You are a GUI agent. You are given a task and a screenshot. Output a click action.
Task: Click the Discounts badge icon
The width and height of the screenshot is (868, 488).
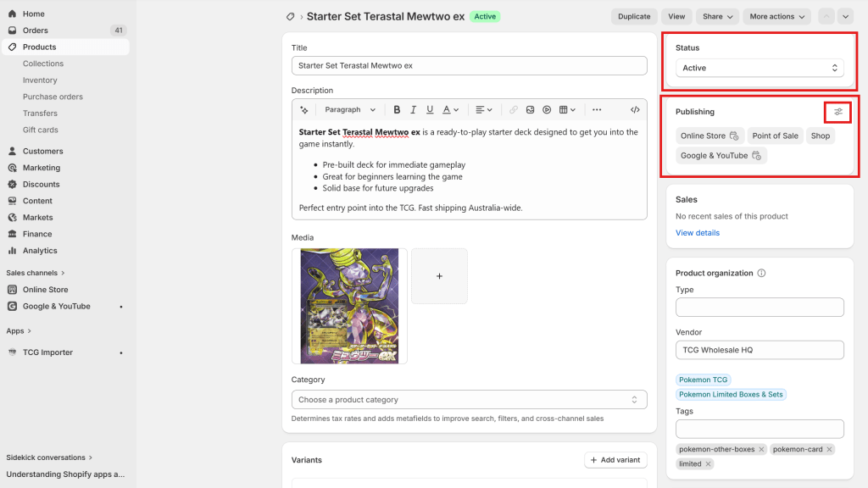(12, 184)
